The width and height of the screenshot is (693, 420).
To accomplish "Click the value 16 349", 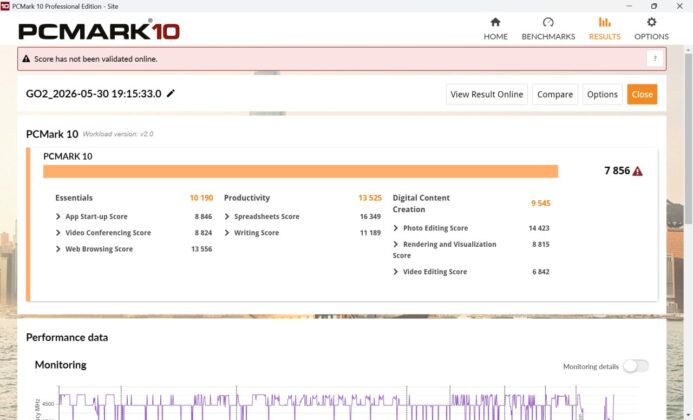I will tap(370, 216).
